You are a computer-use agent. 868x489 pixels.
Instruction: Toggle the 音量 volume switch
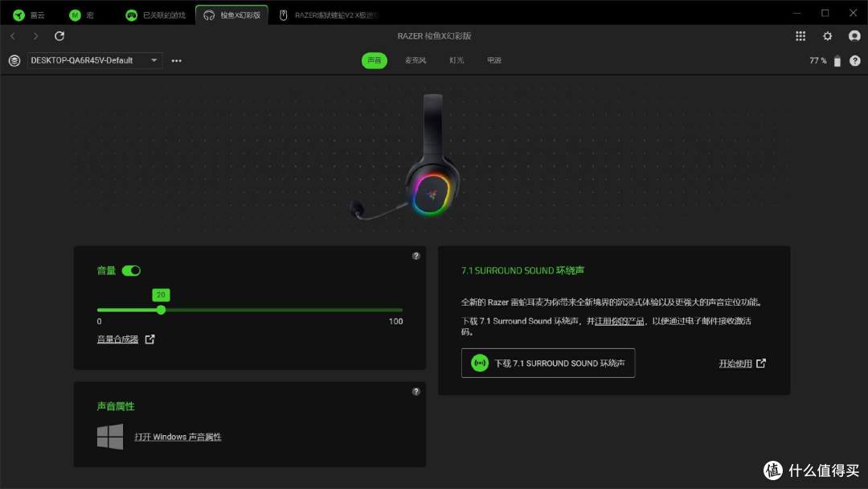click(x=131, y=270)
